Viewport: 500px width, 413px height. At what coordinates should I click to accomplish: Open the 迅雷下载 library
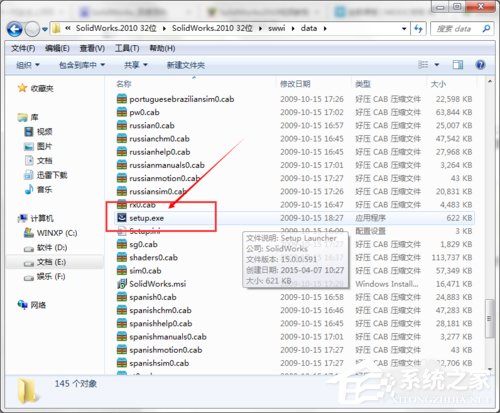46,175
